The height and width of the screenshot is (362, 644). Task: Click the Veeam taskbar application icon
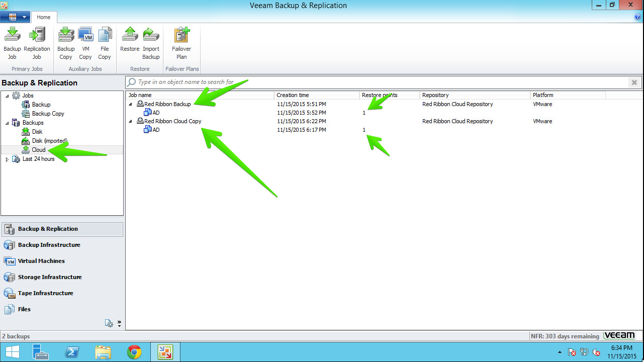tap(165, 352)
